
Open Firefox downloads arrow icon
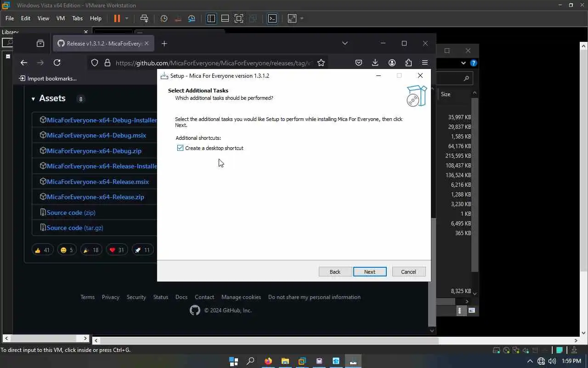click(x=375, y=63)
